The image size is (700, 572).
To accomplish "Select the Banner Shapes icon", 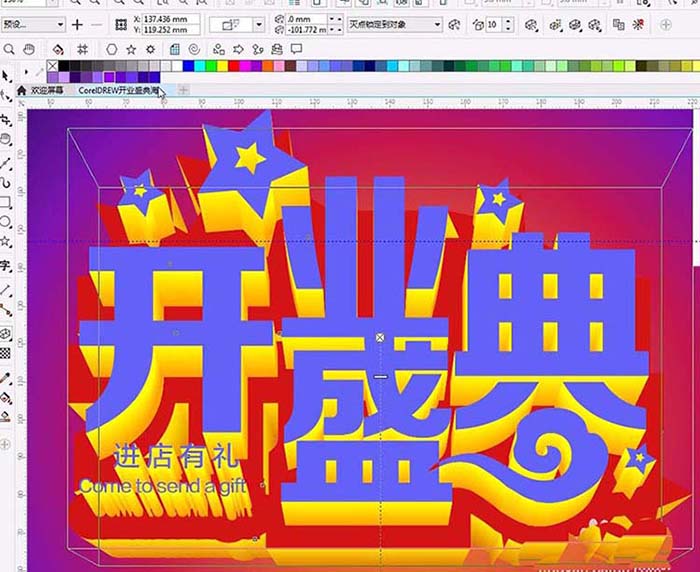I will pyautogui.click(x=277, y=49).
